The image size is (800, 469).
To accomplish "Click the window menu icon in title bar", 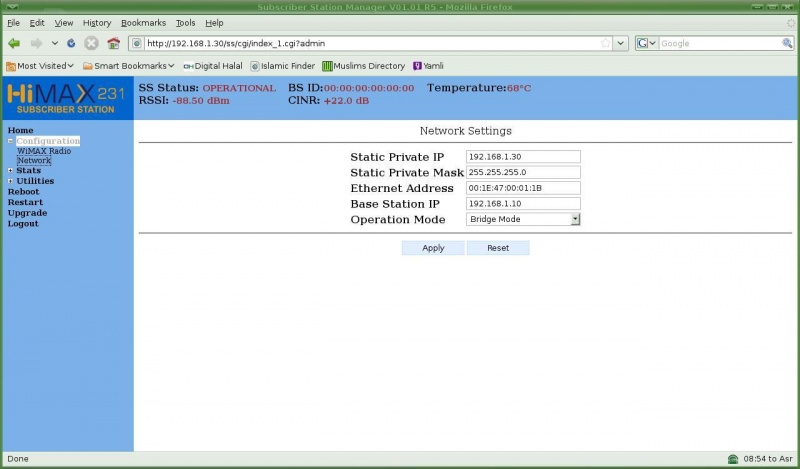I will pyautogui.click(x=12, y=7).
